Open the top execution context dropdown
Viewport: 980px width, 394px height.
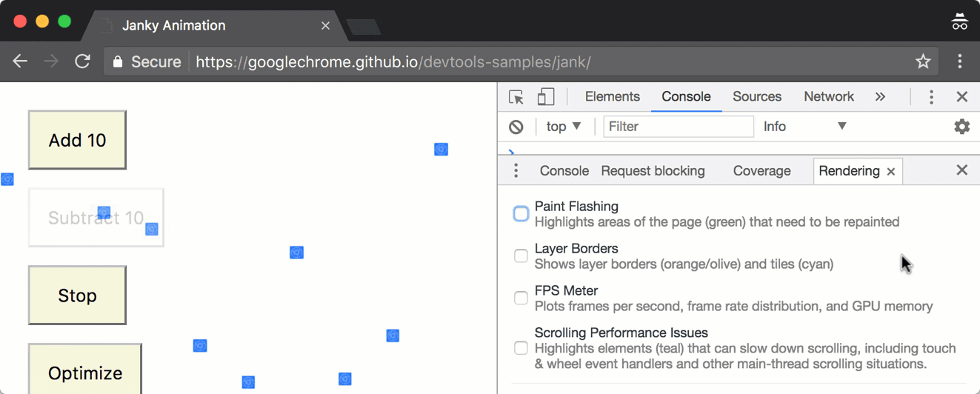click(x=564, y=127)
